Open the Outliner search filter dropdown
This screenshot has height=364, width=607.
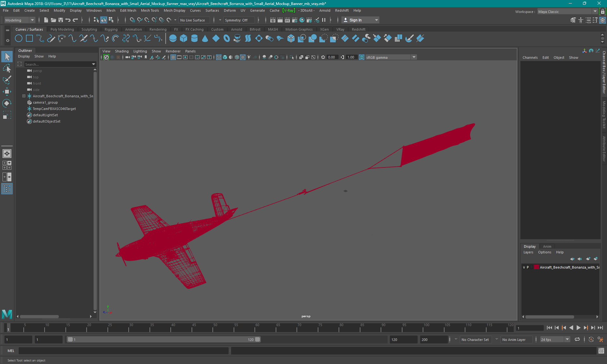(94, 64)
